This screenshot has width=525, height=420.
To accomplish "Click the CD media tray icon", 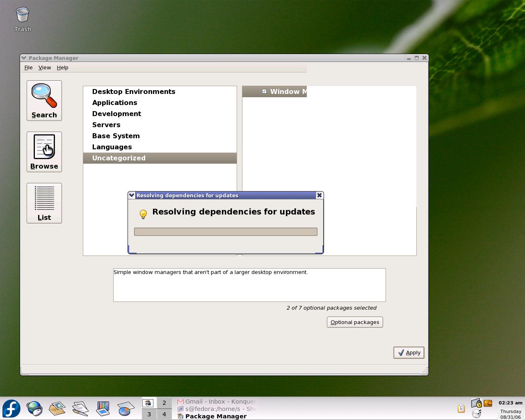I will pyautogui.click(x=476, y=413).
